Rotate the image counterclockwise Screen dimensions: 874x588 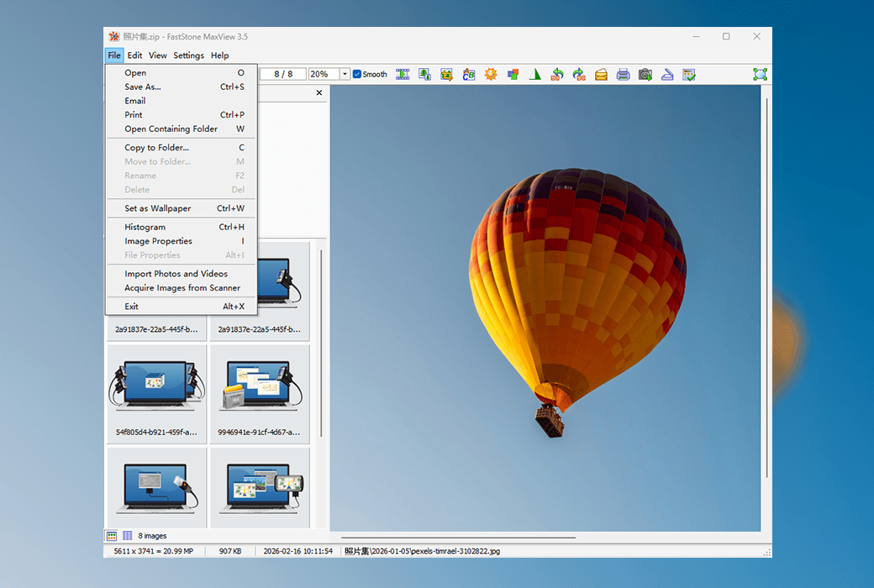pyautogui.click(x=556, y=74)
